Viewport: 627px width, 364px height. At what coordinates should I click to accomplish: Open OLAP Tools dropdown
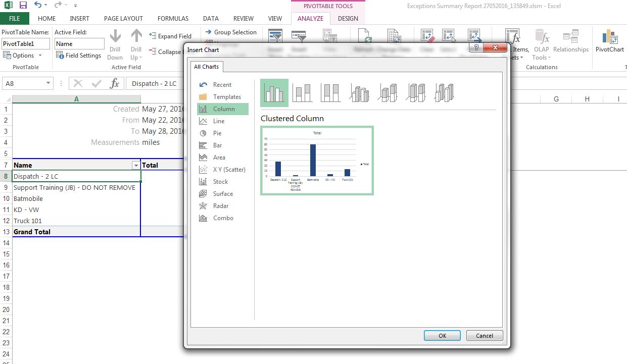pos(541,45)
